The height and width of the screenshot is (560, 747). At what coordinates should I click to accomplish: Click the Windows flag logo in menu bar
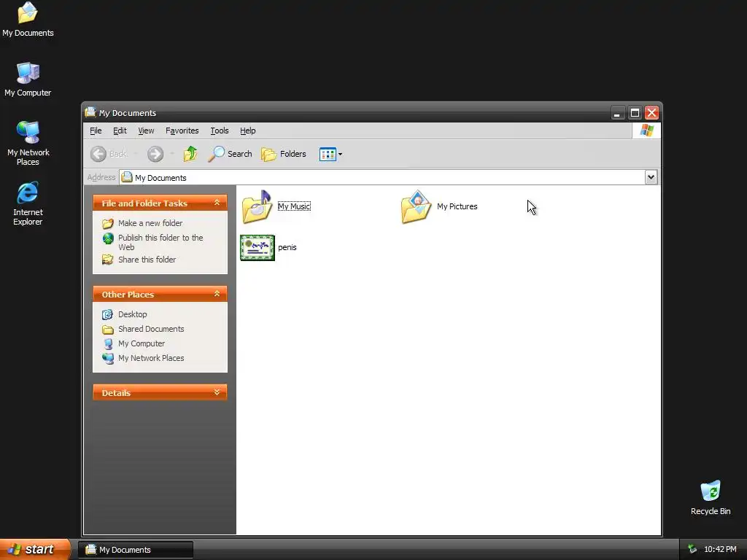(646, 131)
